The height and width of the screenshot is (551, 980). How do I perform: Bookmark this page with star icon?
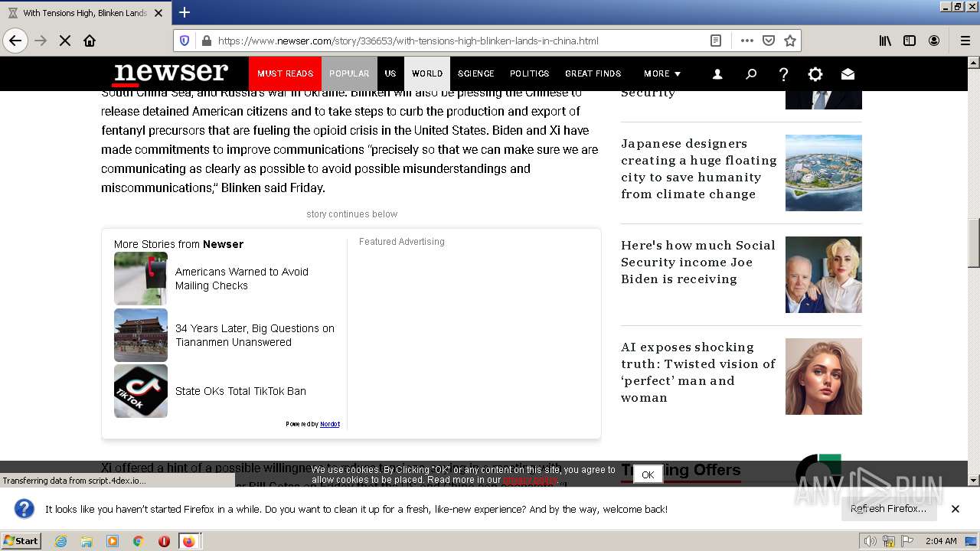[790, 41]
